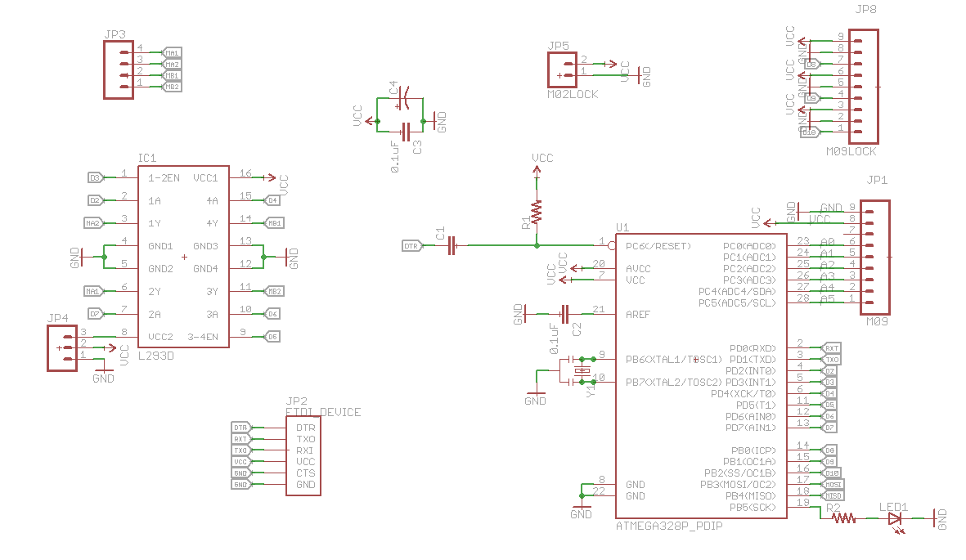Click the MOSI net label at pin 17

pyautogui.click(x=833, y=485)
